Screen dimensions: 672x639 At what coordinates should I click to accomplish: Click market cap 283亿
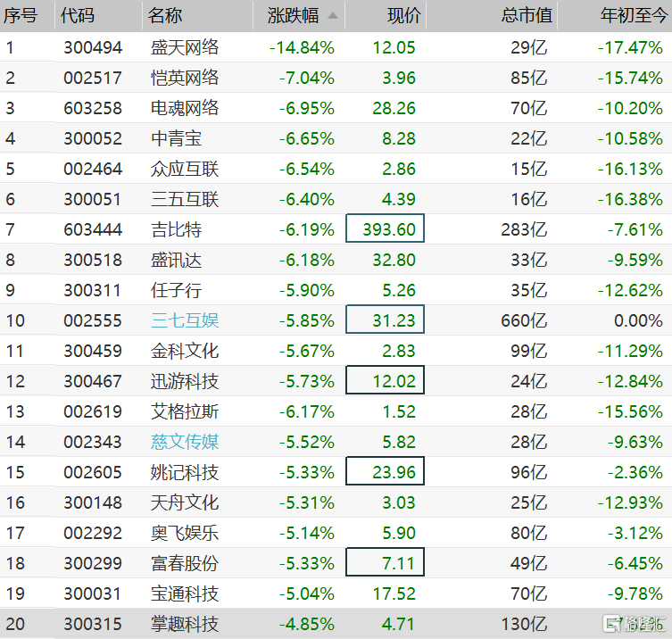coord(524,229)
